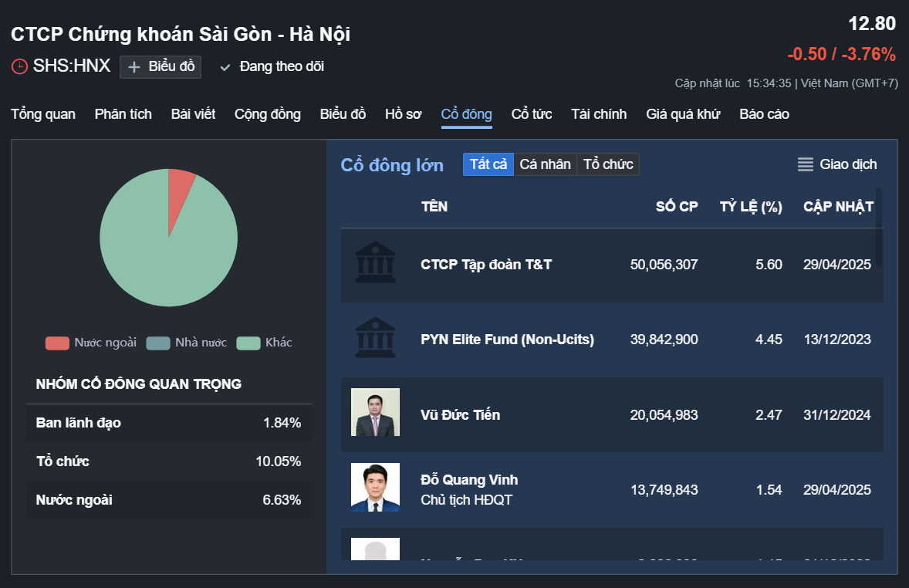909x588 pixels.
Task: Filter shareholders by Tổ chức
Action: click(x=608, y=164)
